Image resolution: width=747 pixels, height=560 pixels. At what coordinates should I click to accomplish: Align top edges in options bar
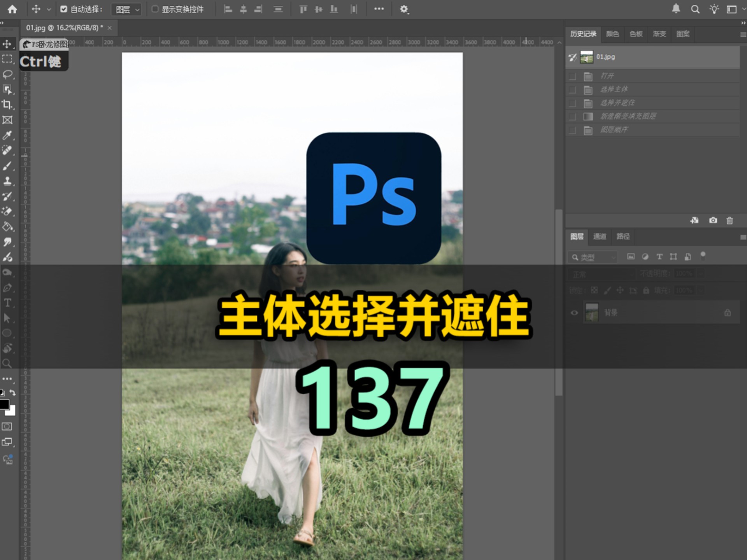(303, 9)
